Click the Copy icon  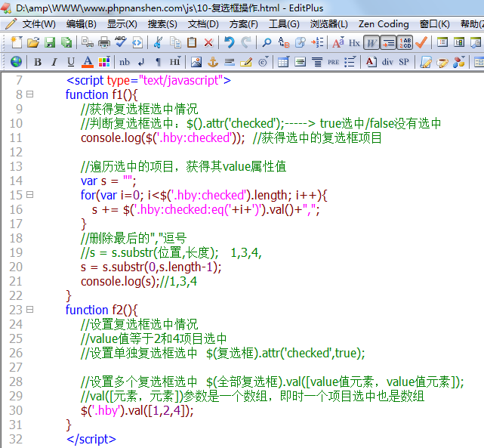click(175, 42)
